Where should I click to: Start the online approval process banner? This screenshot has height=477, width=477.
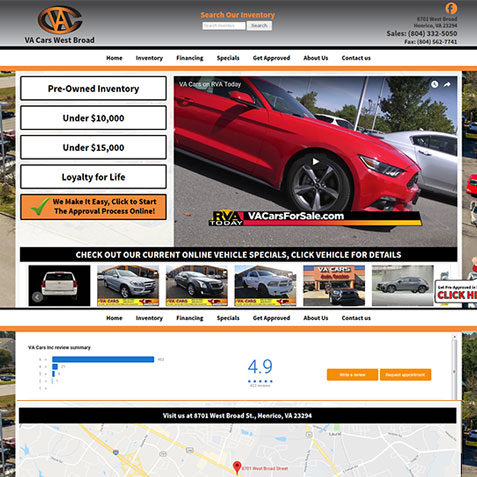pyautogui.click(x=93, y=207)
